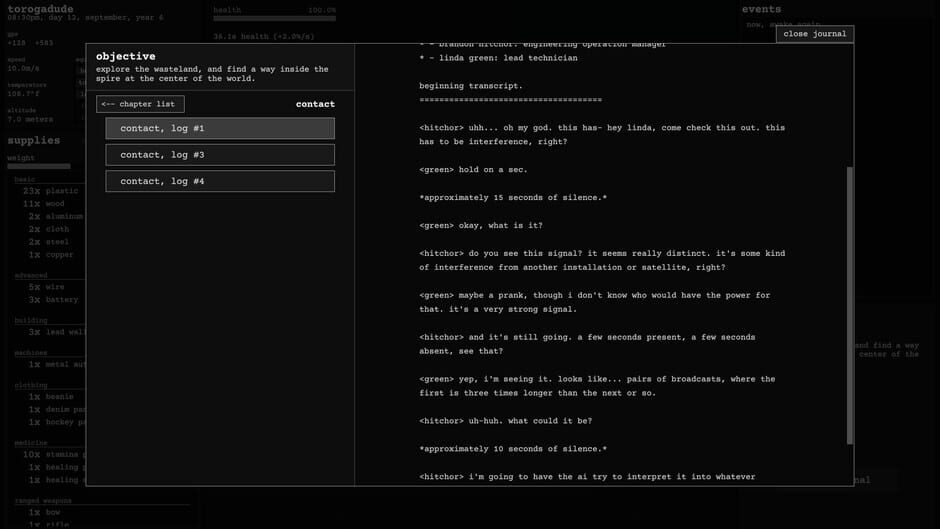Click '<green> okay, what is it?' line
The image size is (940, 529).
[x=481, y=226]
